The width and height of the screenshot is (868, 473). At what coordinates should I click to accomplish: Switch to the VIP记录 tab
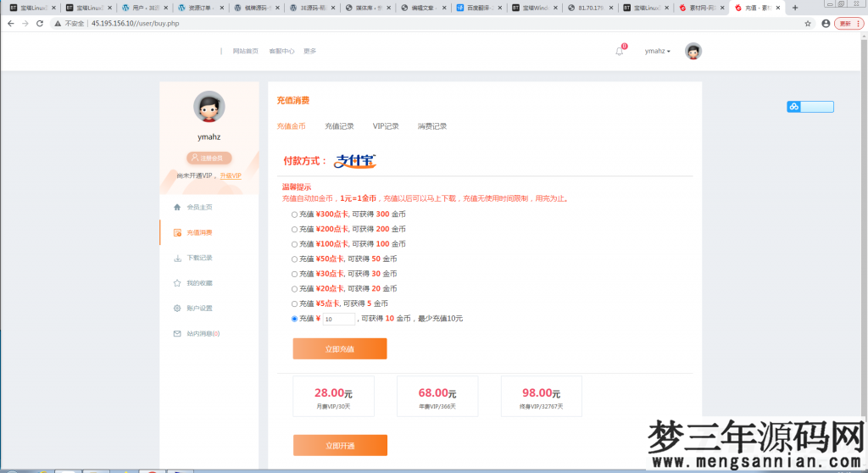386,126
